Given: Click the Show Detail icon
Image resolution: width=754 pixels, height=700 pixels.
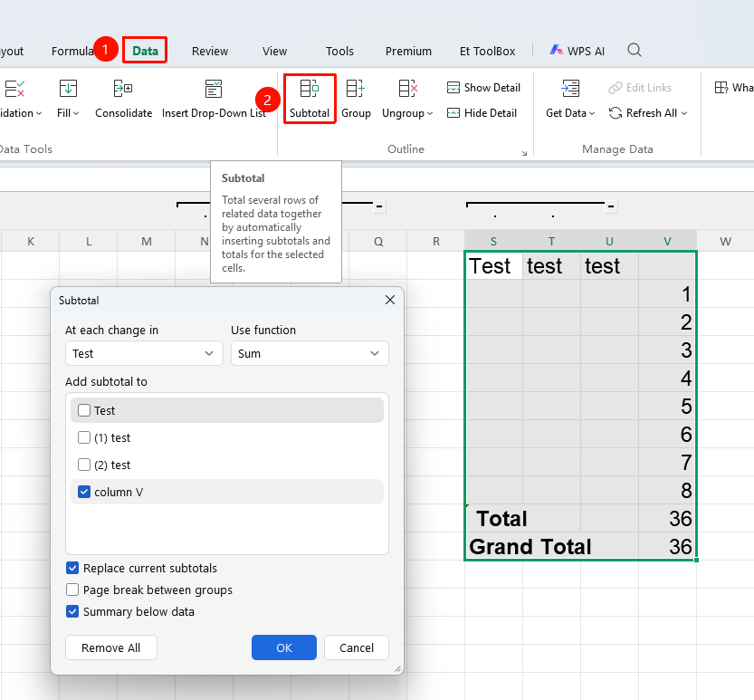Looking at the screenshot, I should pyautogui.click(x=453, y=88).
